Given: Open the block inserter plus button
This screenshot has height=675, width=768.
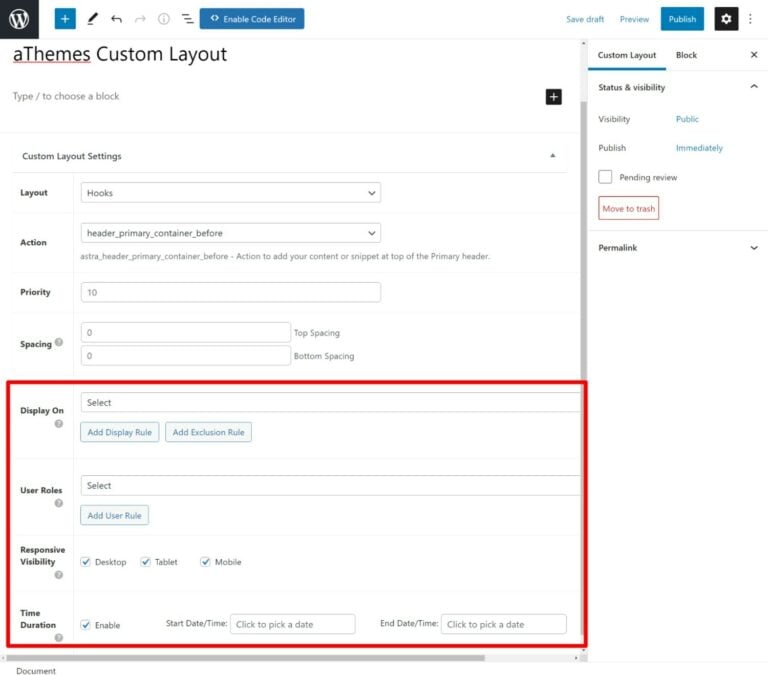Looking at the screenshot, I should (x=65, y=19).
